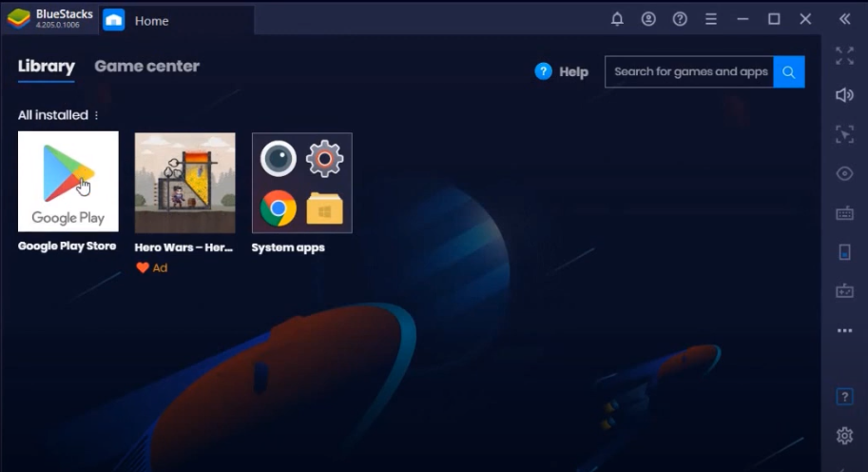Click the Google Play Store label
Screen dimensions: 868x472
pos(67,246)
